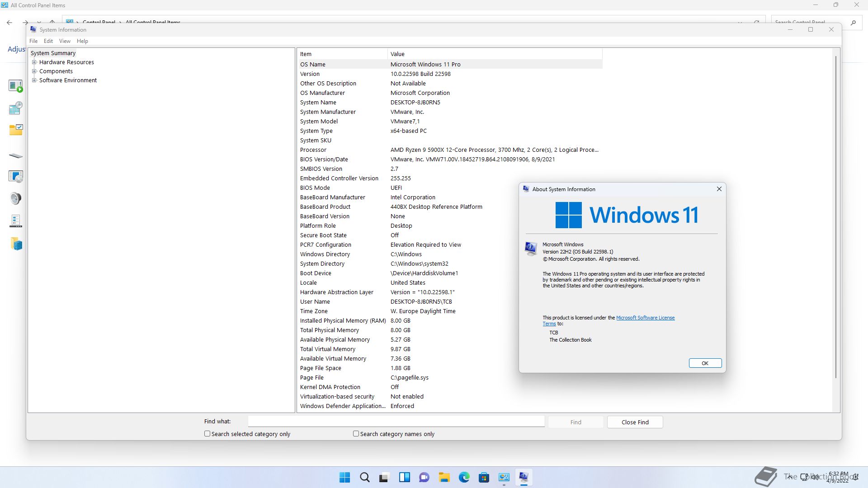Click the Item column header
Image resolution: width=868 pixels, height=488 pixels.
click(343, 54)
